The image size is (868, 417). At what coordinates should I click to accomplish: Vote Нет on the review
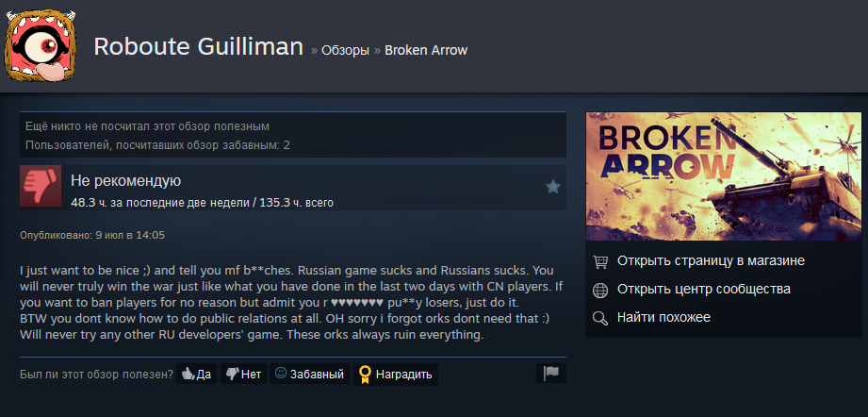click(243, 374)
